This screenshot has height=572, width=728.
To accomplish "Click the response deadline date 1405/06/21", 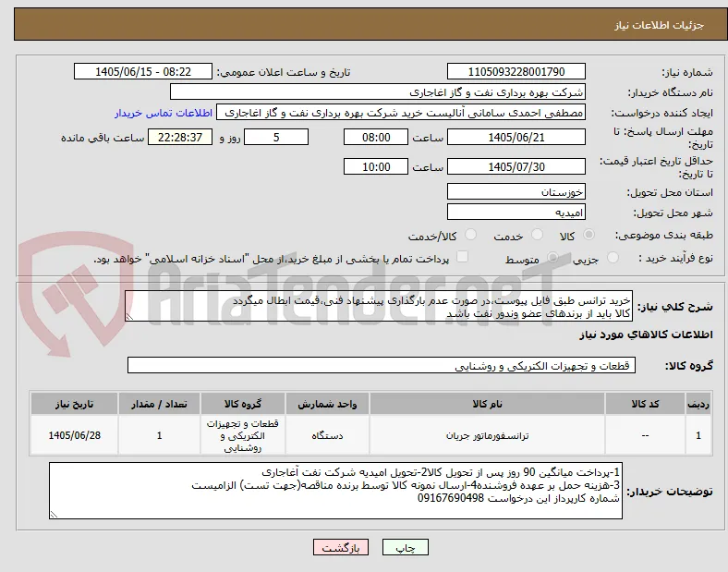I will coord(516,138).
